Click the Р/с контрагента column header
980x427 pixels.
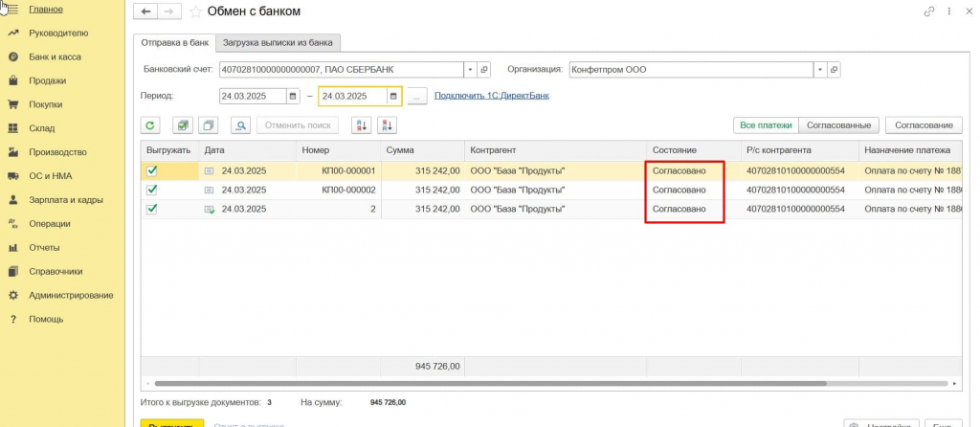point(799,150)
